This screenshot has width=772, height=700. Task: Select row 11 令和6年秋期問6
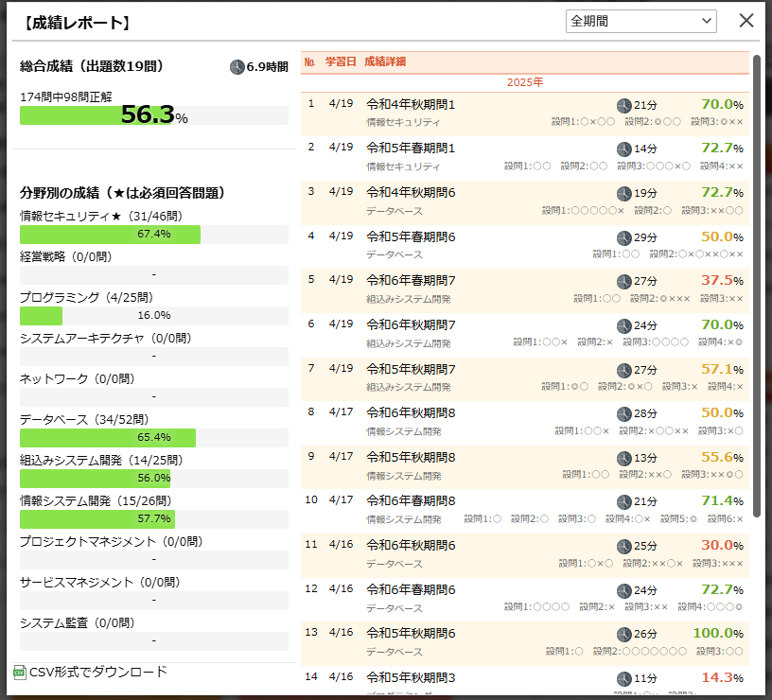pos(525,555)
